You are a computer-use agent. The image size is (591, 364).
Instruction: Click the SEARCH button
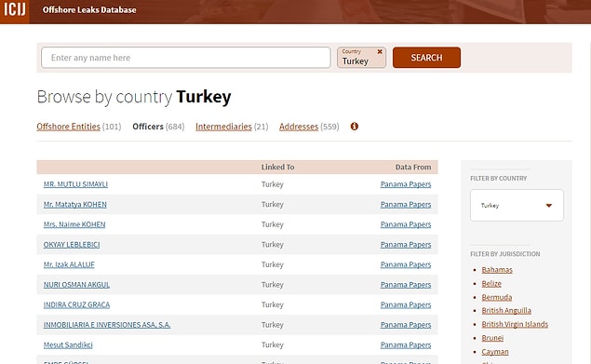point(426,58)
